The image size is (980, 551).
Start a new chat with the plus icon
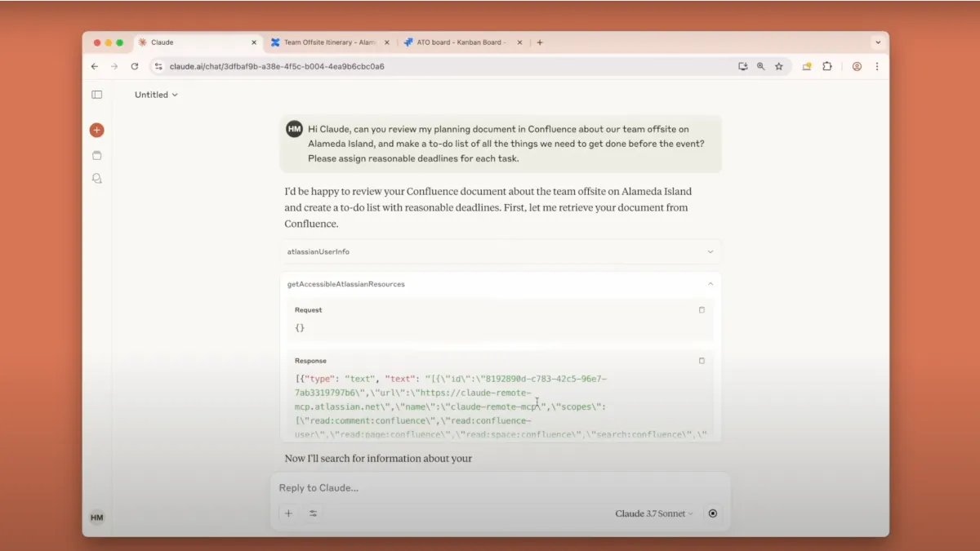click(x=96, y=129)
